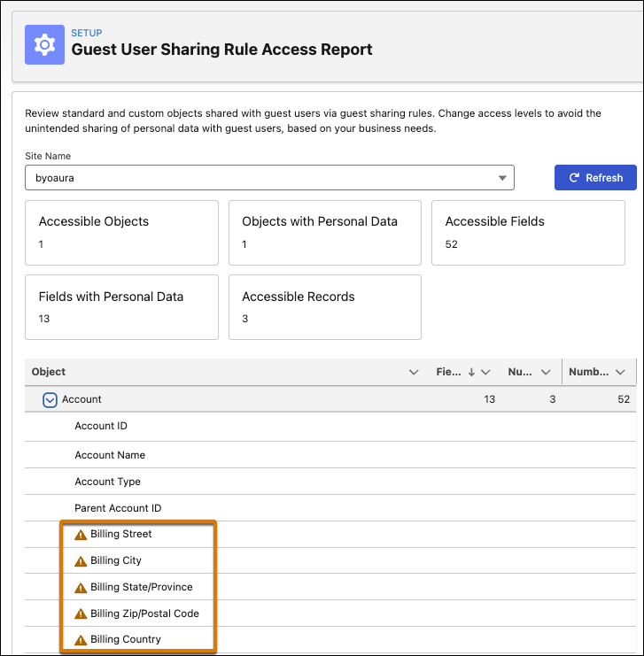Click the Fie... column header label
Viewport: 644px width, 656px height.
click(448, 372)
